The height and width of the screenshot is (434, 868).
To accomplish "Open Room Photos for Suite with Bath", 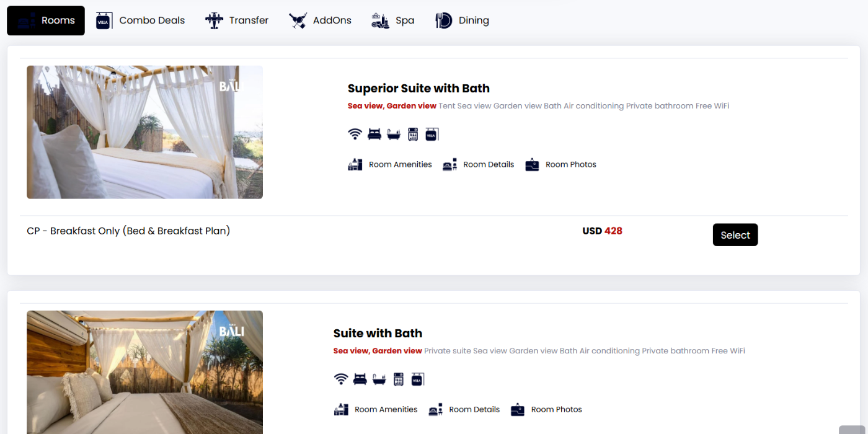I will (546, 409).
